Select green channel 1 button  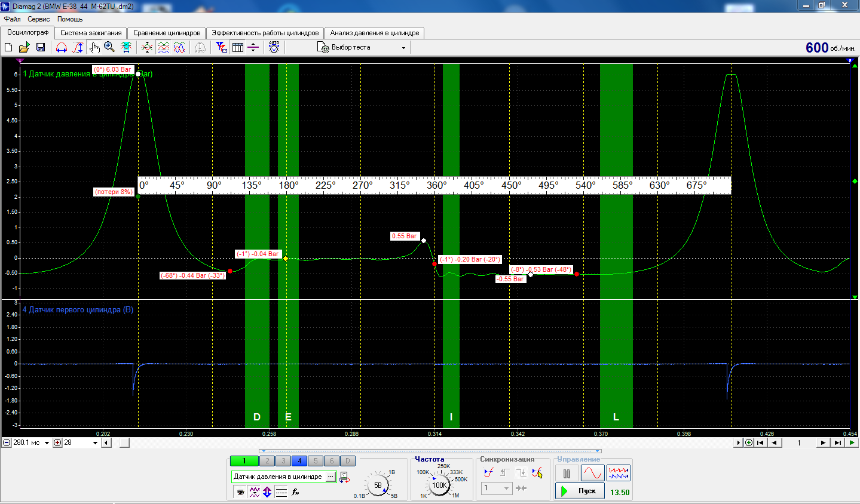[244, 461]
